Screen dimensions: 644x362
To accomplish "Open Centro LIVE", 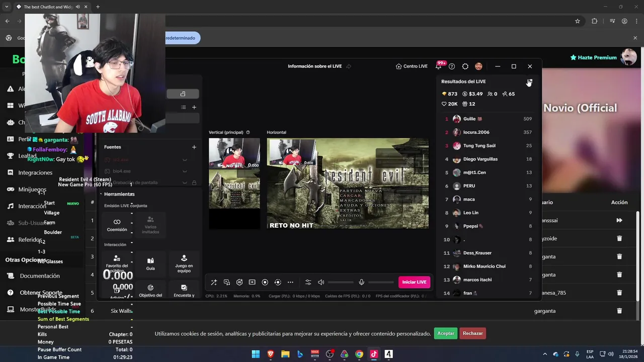I will [412, 66].
